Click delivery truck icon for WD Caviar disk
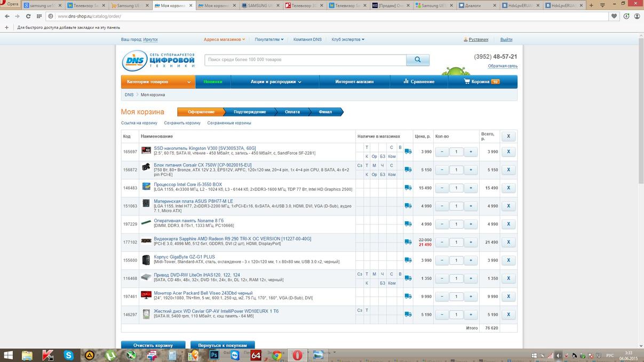The image size is (644, 362). pyautogui.click(x=408, y=315)
